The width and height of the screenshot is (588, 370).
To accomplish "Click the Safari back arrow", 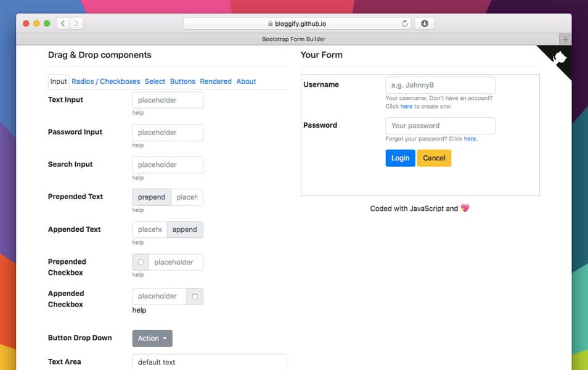I will click(x=63, y=23).
